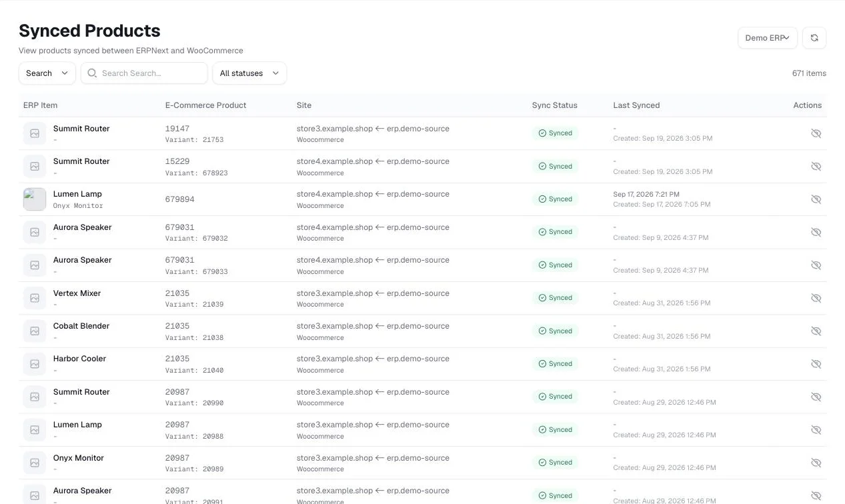Click image placeholder for Aurora Speaker variant 679032
This screenshot has width=845, height=504.
(x=35, y=232)
